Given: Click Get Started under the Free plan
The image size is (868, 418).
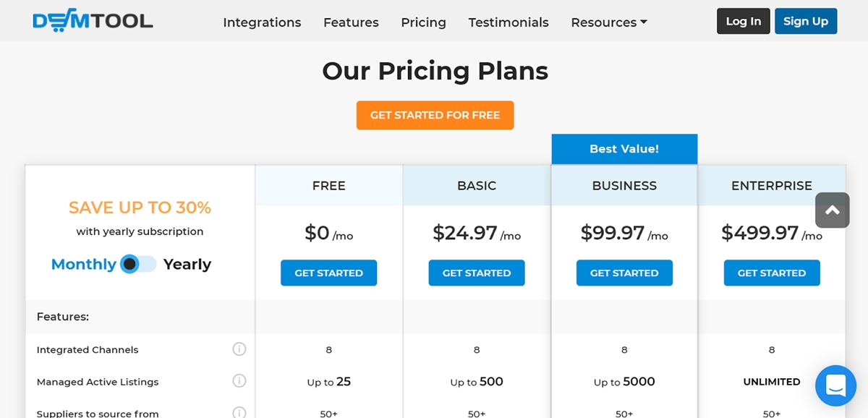Looking at the screenshot, I should (x=329, y=273).
